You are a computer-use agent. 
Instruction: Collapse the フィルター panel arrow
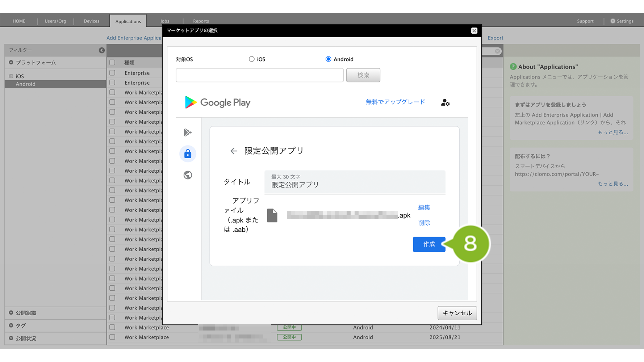point(102,50)
